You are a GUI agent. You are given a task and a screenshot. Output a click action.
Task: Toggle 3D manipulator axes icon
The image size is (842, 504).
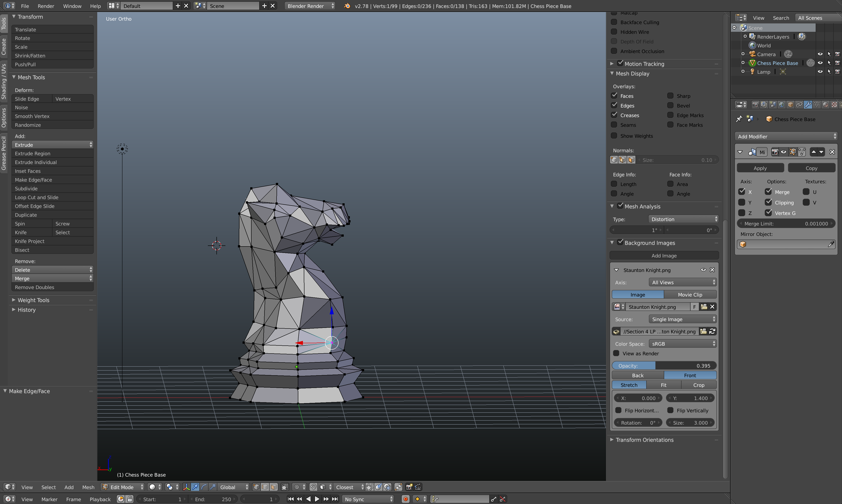tap(186, 487)
